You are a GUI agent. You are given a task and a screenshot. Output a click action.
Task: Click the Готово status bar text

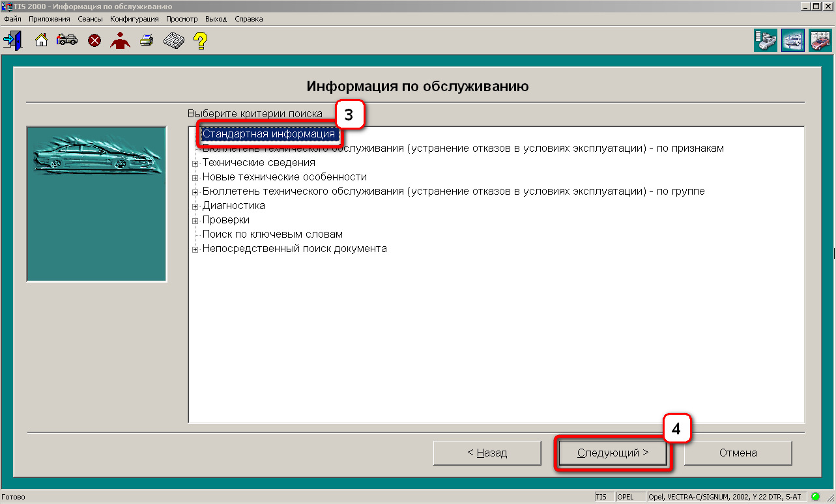[x=13, y=497]
